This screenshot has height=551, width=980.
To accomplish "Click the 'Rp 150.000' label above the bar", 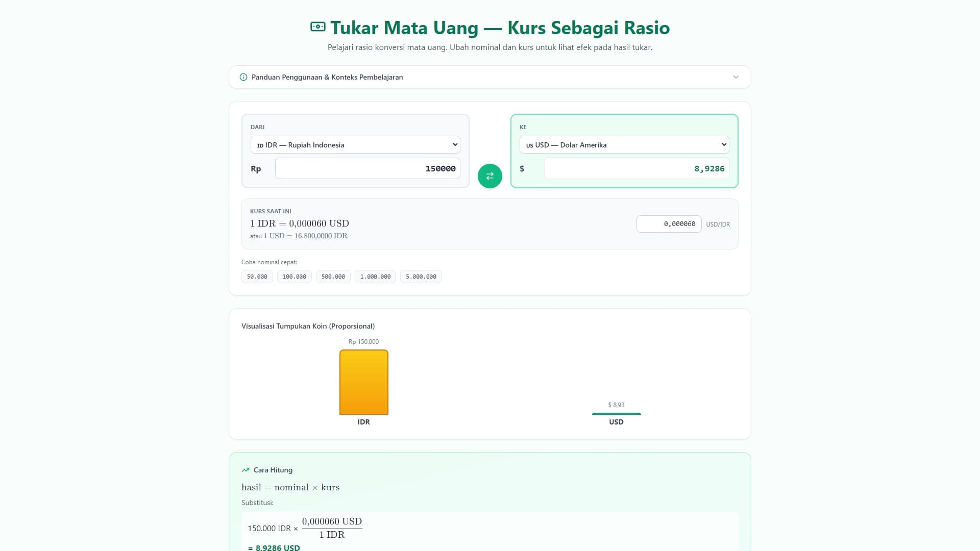I will [x=364, y=342].
